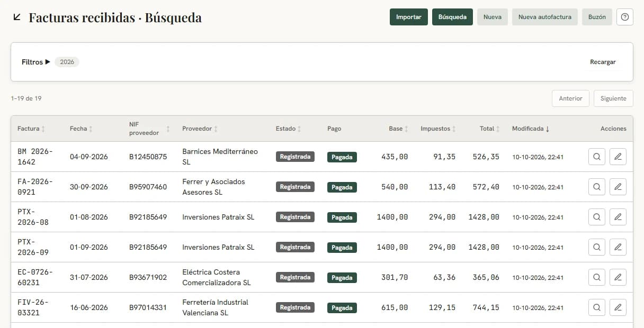Image resolution: width=644 pixels, height=328 pixels.
Task: Click total amount 744,15
Action: pyautogui.click(x=486, y=307)
